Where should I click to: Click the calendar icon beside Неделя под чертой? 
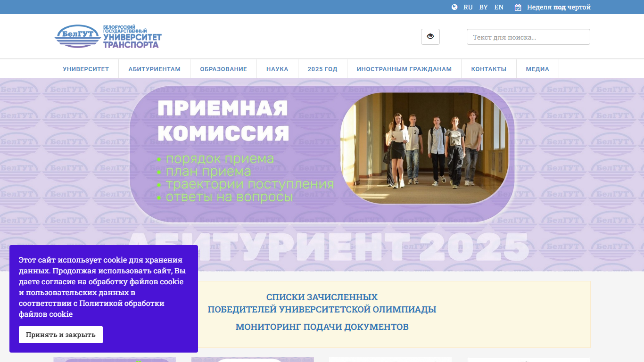[518, 7]
